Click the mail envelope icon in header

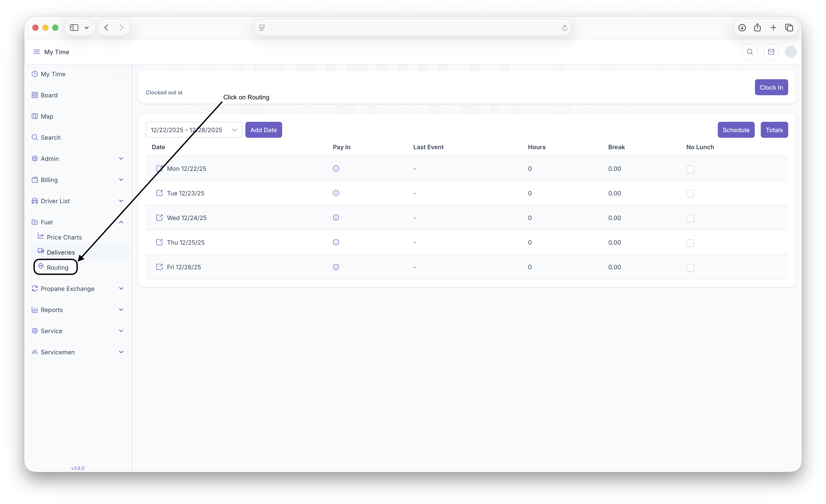click(x=771, y=52)
